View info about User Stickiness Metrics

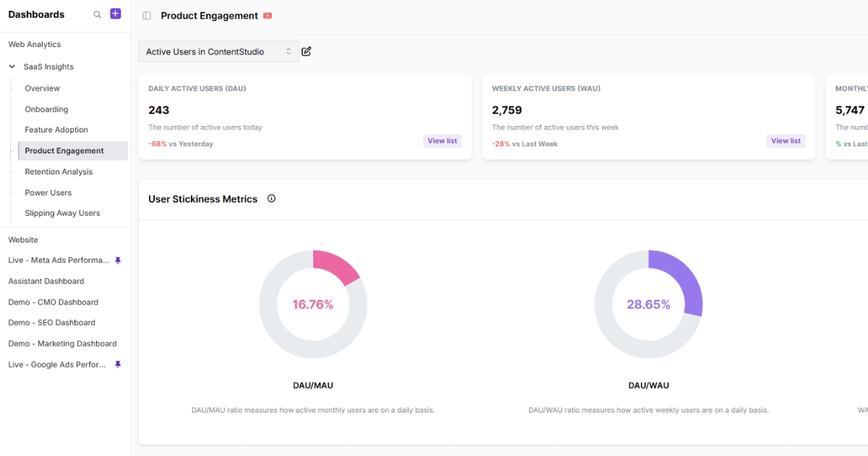(x=271, y=198)
